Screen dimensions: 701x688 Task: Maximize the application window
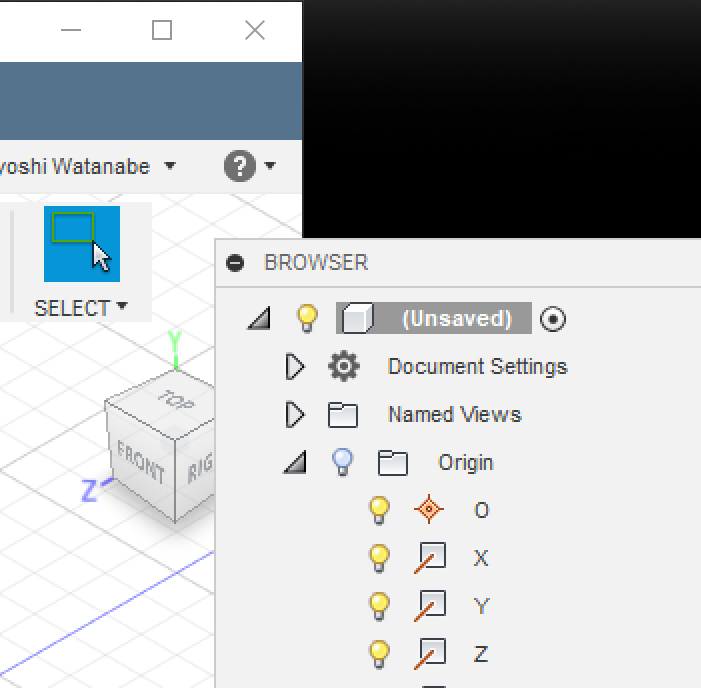pyautogui.click(x=162, y=30)
